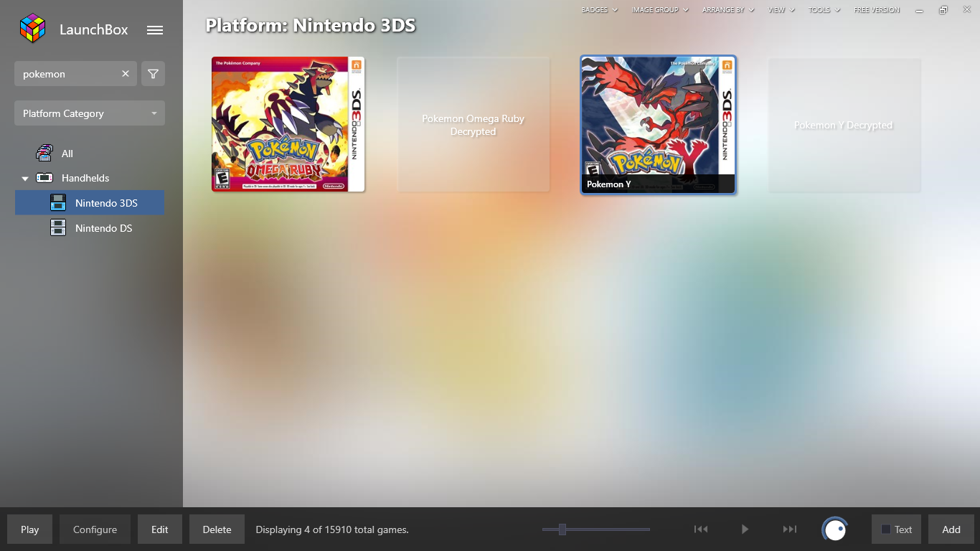Image resolution: width=980 pixels, height=551 pixels.
Task: Click the Free Version label
Action: point(877,10)
